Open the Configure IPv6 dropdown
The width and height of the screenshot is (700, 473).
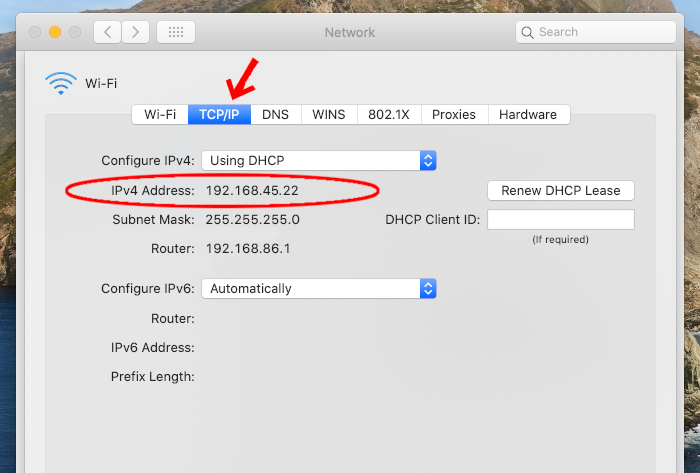319,289
